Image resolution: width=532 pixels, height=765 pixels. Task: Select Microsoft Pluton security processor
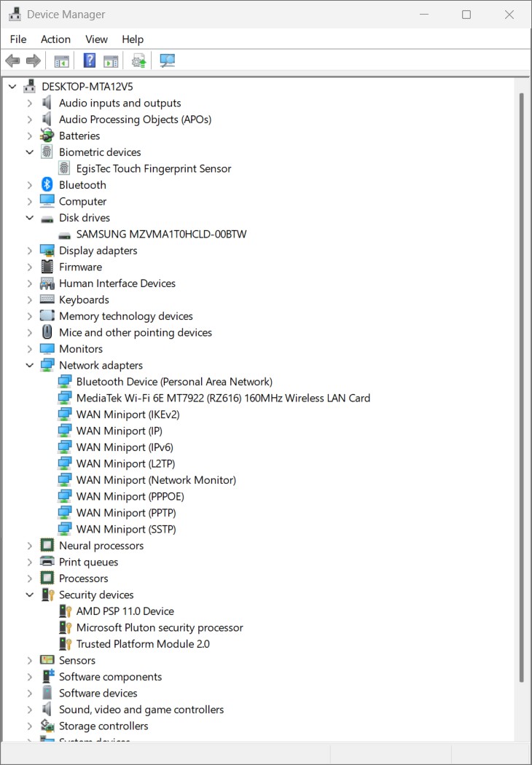click(x=160, y=628)
